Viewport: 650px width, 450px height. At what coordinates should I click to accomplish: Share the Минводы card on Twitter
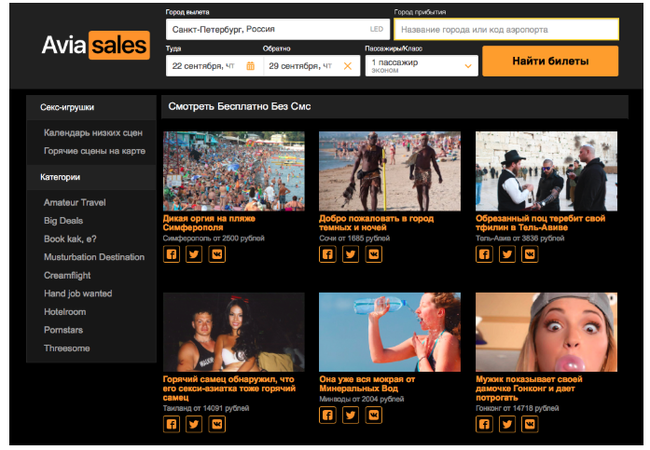[x=350, y=424]
